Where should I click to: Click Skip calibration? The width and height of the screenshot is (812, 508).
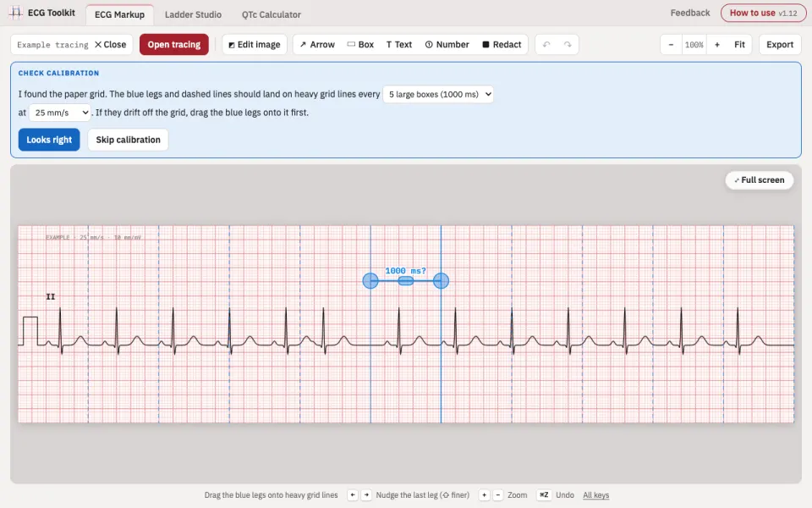coord(128,140)
